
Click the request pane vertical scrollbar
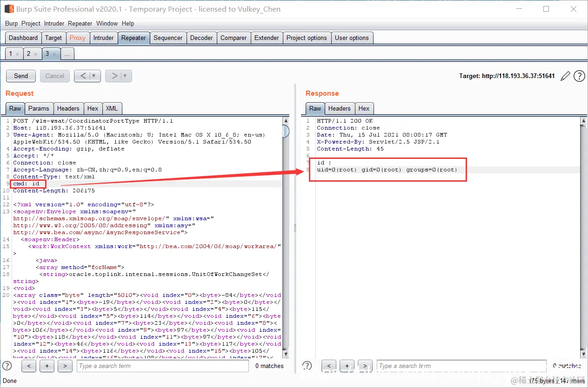click(x=286, y=237)
